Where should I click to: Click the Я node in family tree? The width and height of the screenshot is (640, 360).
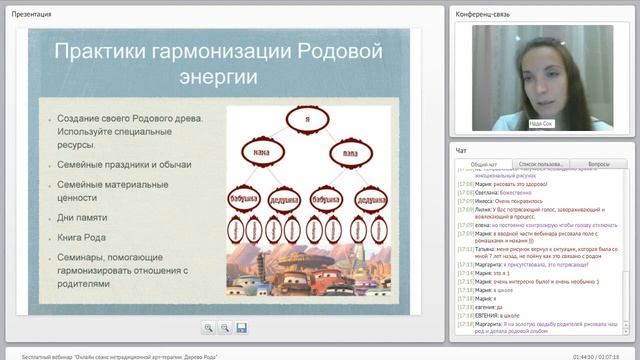pos(307,120)
